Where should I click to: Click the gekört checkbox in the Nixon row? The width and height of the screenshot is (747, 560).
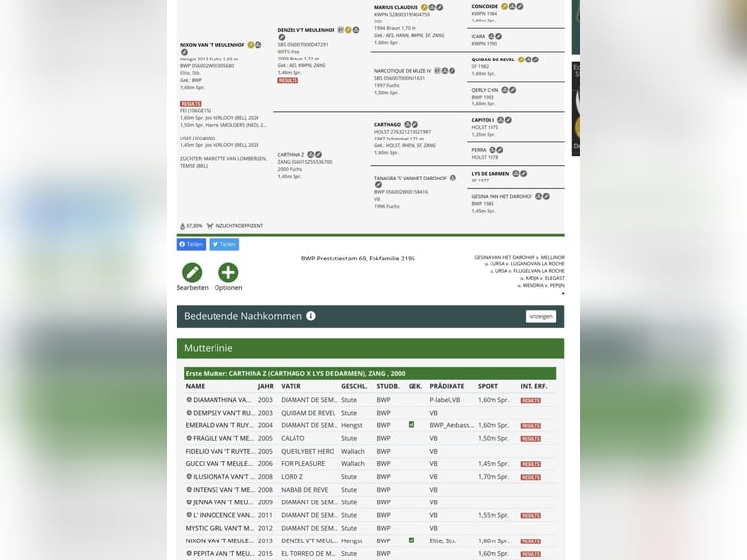412,540
